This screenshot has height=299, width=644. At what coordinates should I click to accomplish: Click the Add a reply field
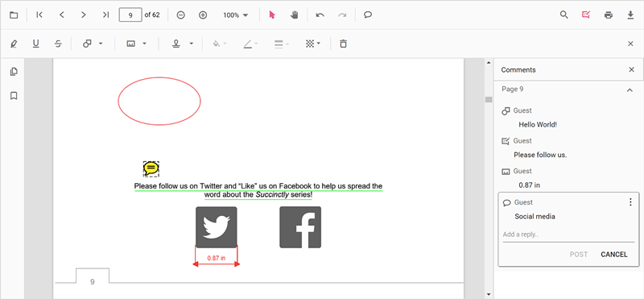pyautogui.click(x=568, y=235)
